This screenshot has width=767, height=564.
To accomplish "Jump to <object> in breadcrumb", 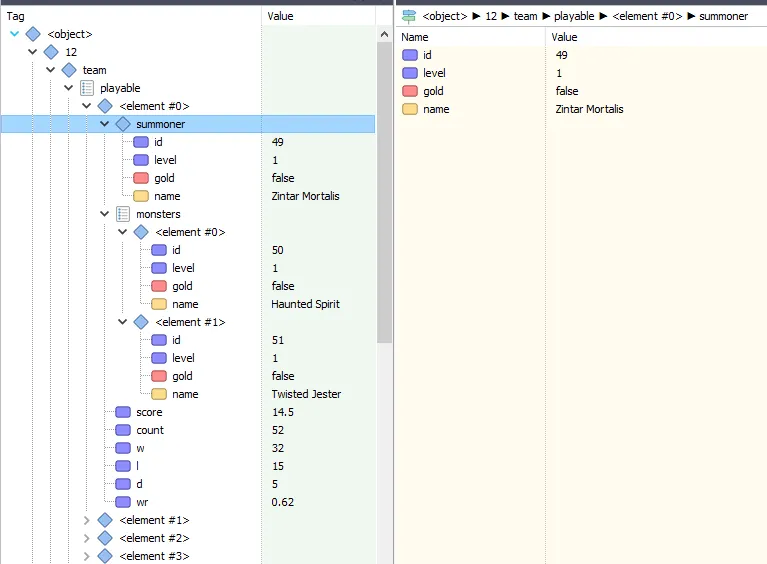I will pyautogui.click(x=445, y=16).
